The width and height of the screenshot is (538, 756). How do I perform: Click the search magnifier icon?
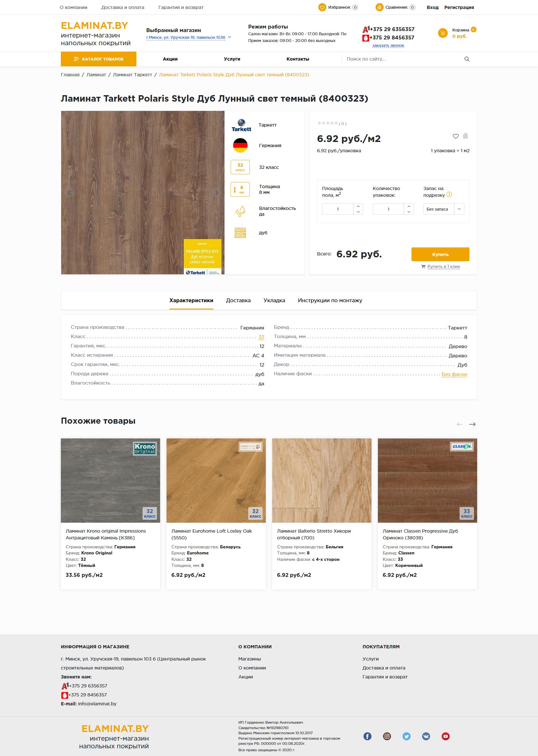467,59
